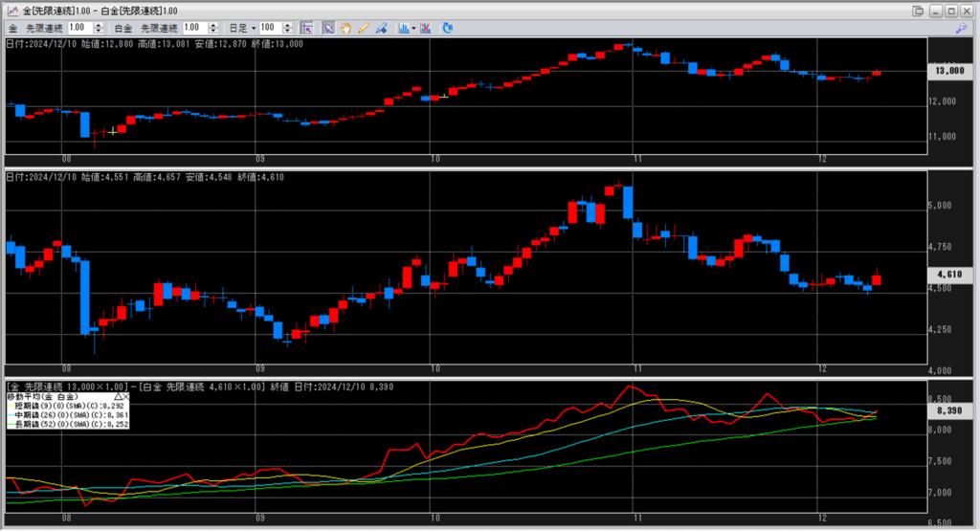
Task: Collapse the 移動平均 legend with triangle icon
Action: click(118, 397)
